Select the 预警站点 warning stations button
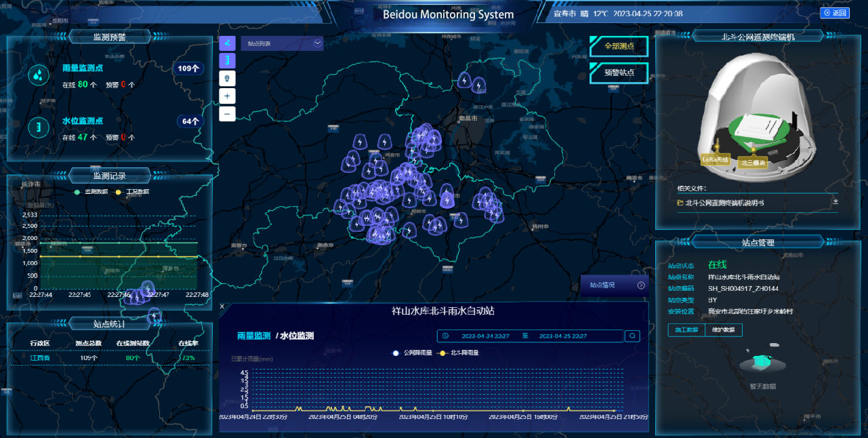Viewport: 868px width, 438px height. [619, 73]
